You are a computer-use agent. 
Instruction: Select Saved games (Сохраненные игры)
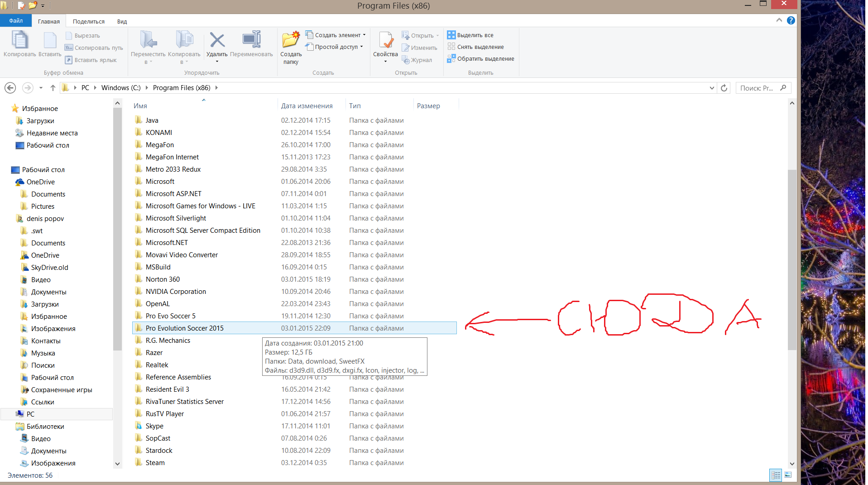tap(62, 390)
